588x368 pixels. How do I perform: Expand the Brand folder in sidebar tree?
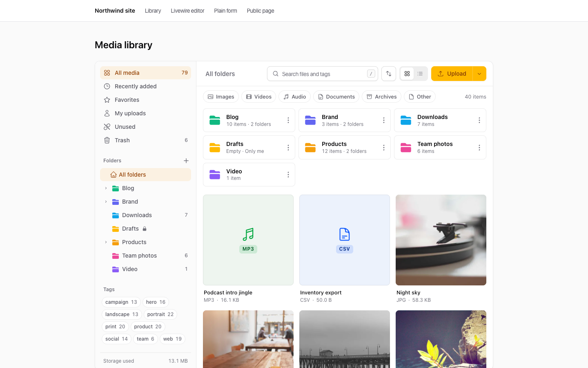click(x=106, y=202)
